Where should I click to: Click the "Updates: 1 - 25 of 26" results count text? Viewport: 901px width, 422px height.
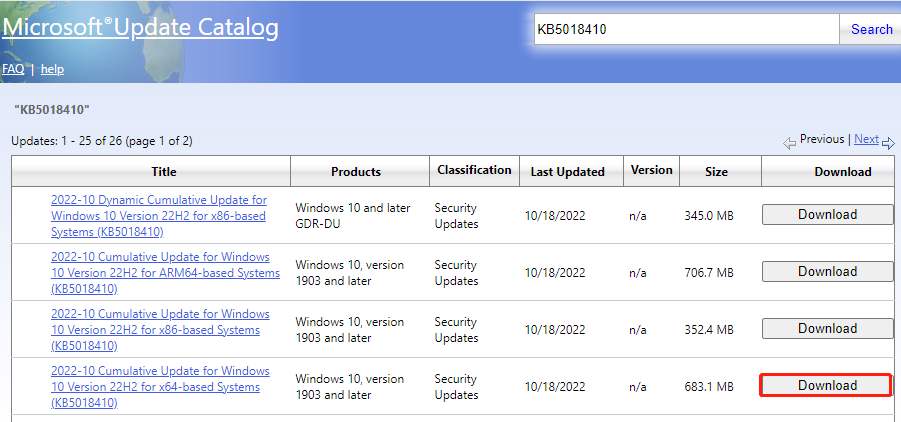pyautogui.click(x=102, y=141)
